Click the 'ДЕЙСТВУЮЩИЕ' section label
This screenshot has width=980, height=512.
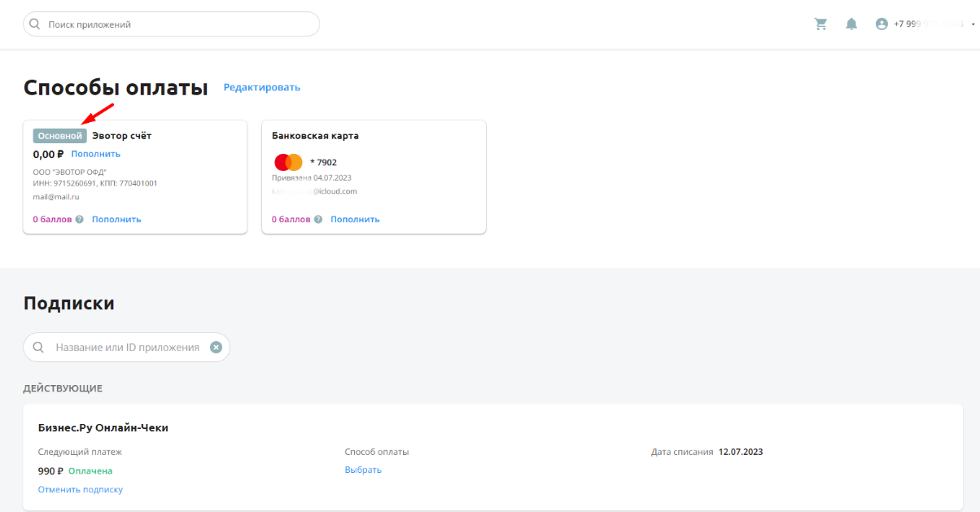tap(63, 388)
